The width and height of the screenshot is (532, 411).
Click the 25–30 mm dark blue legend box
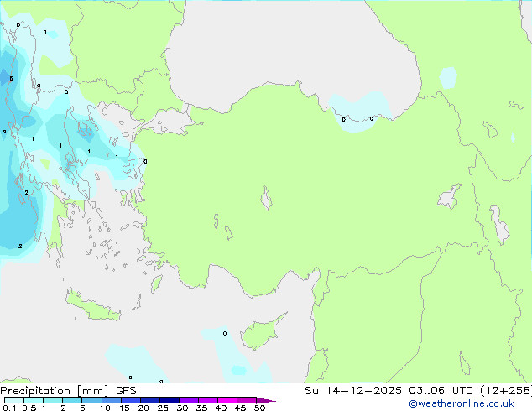click(x=170, y=400)
